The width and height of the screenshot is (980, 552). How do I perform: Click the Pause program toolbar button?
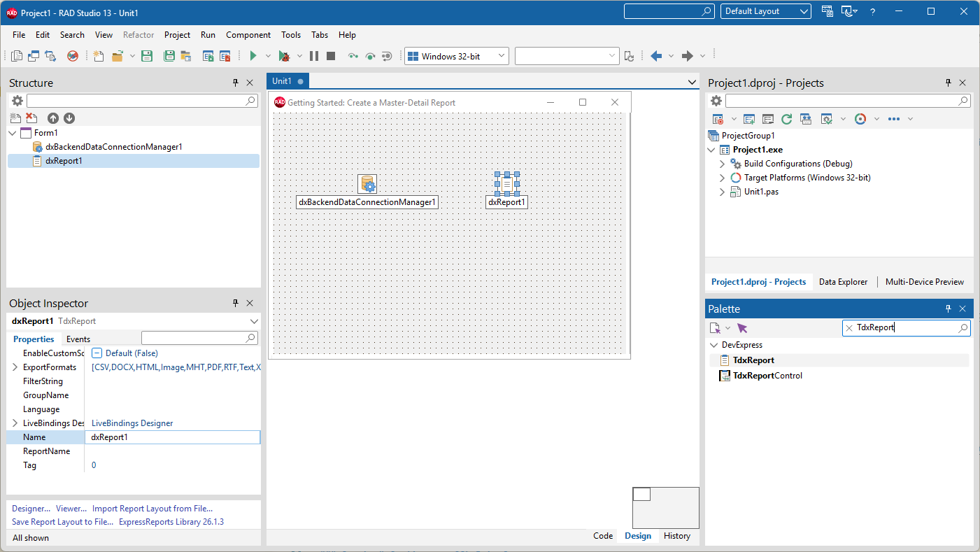point(314,56)
